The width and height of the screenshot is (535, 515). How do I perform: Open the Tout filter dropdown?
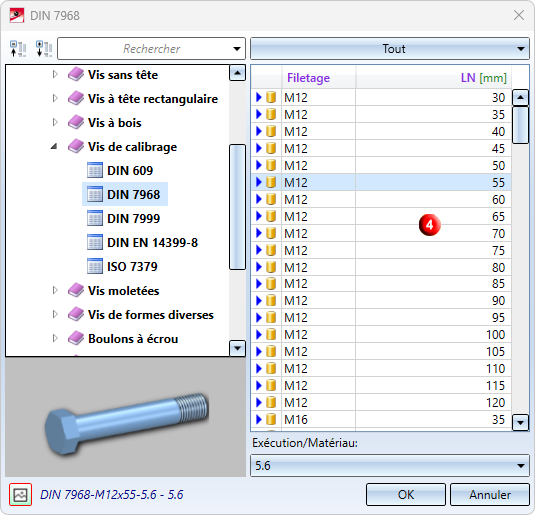[390, 49]
